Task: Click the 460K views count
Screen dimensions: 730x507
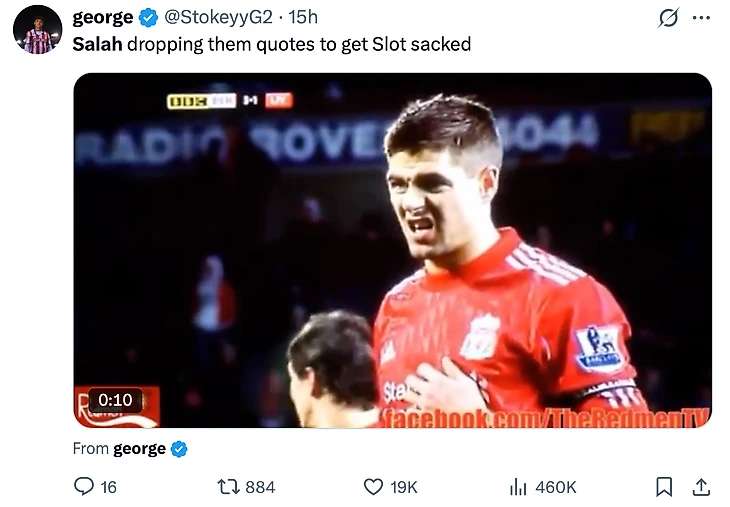Action: point(556,486)
